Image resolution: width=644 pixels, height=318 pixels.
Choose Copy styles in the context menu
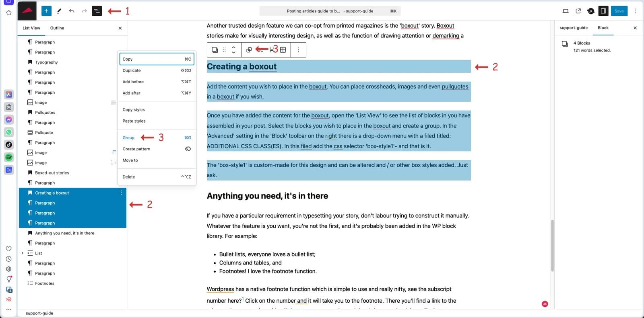coord(157,110)
